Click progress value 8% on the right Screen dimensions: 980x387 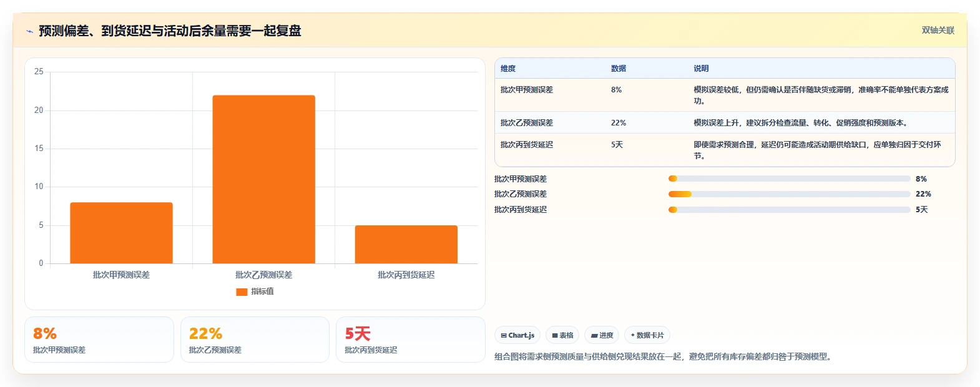921,179
